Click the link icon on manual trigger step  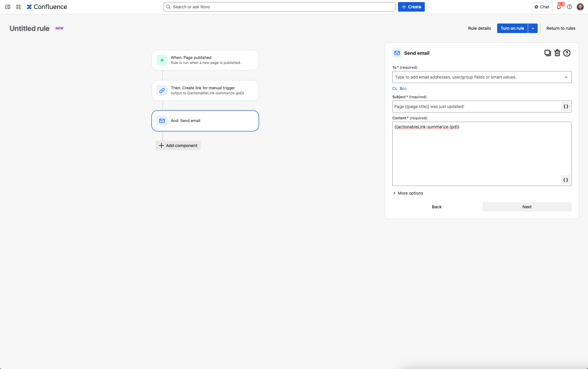pyautogui.click(x=162, y=90)
